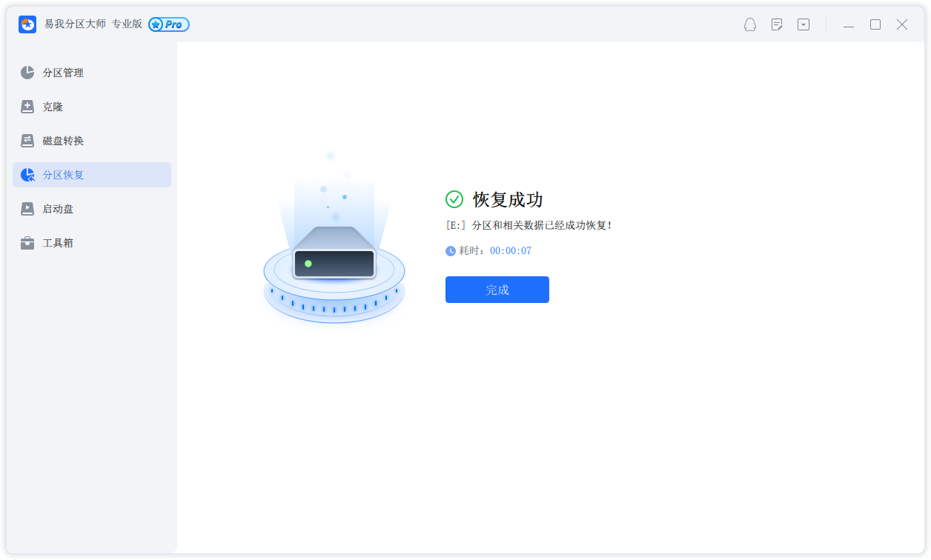Click the E: partition recovered message

point(529,225)
